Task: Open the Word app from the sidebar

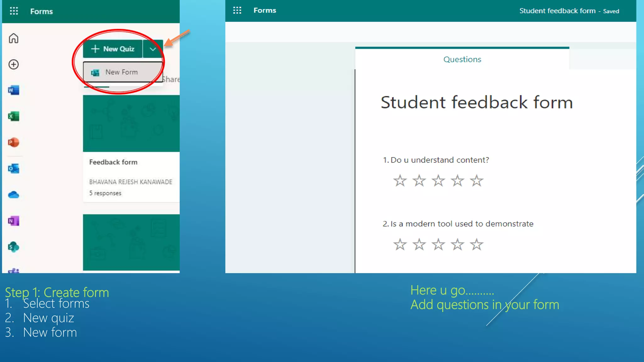Action: (14, 90)
